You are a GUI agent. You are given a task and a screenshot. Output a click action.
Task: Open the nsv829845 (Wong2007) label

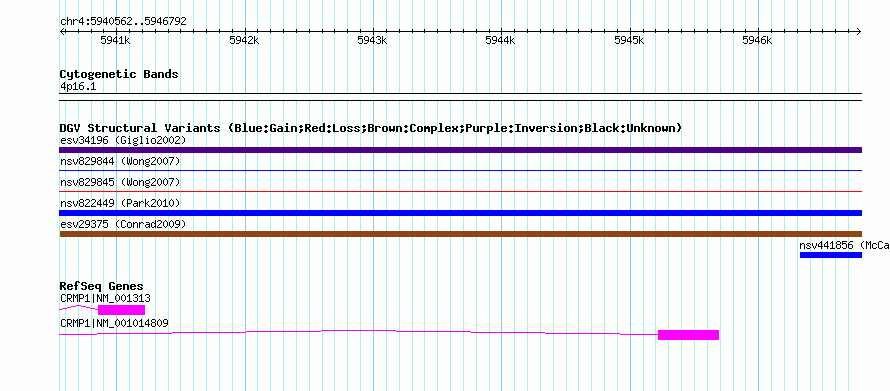pyautogui.click(x=120, y=183)
